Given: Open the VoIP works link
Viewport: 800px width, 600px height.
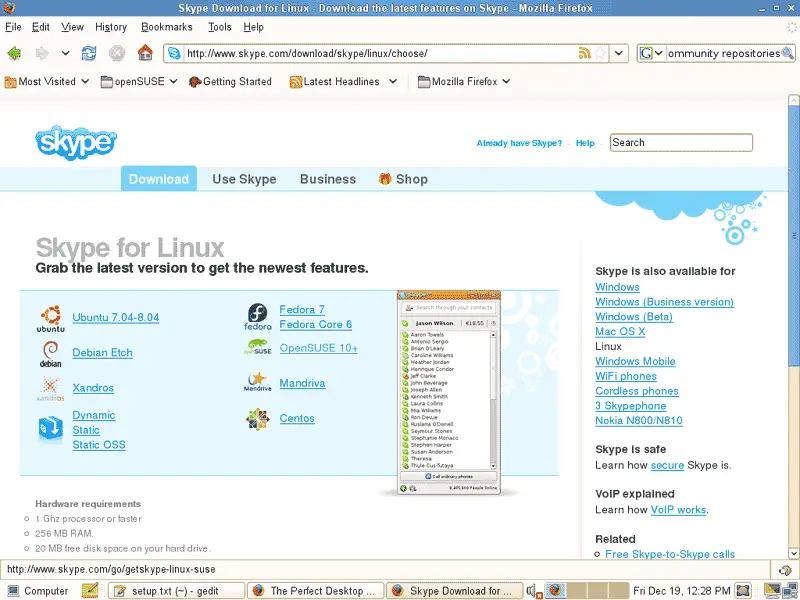Looking at the screenshot, I should coord(679,510).
